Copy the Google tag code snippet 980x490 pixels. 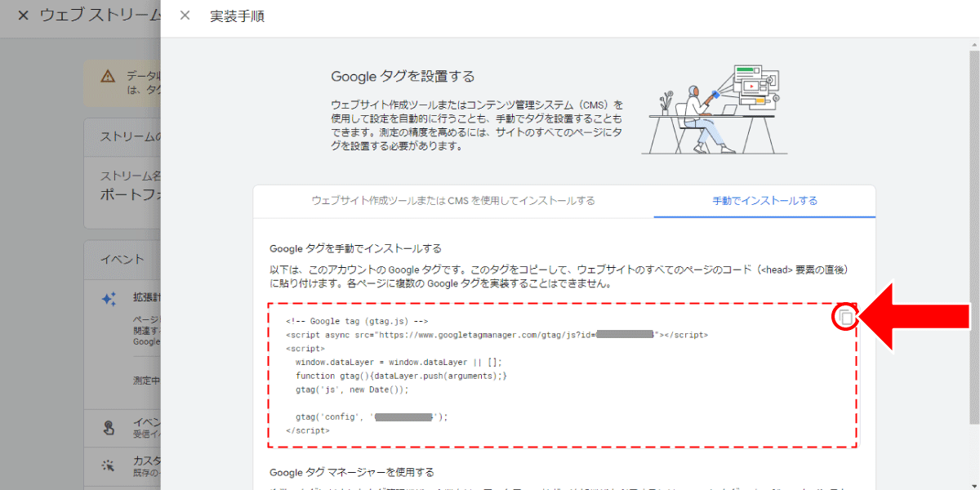(x=846, y=318)
